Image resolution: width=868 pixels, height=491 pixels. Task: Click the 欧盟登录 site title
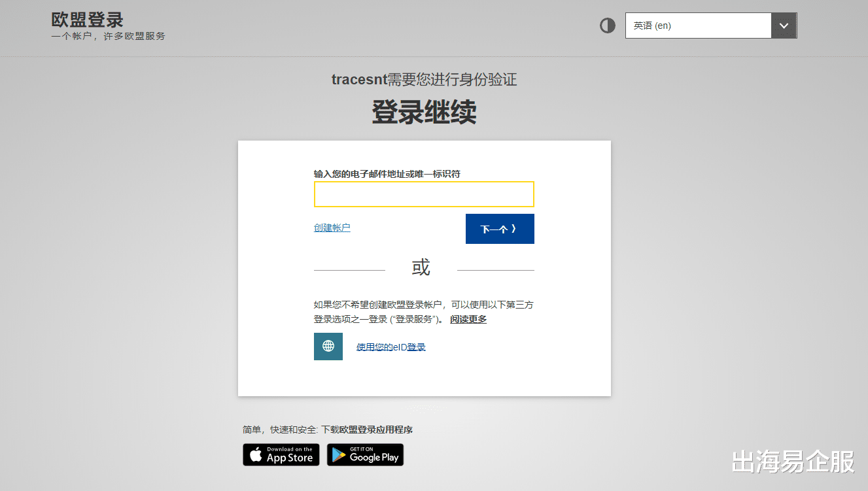coord(87,20)
